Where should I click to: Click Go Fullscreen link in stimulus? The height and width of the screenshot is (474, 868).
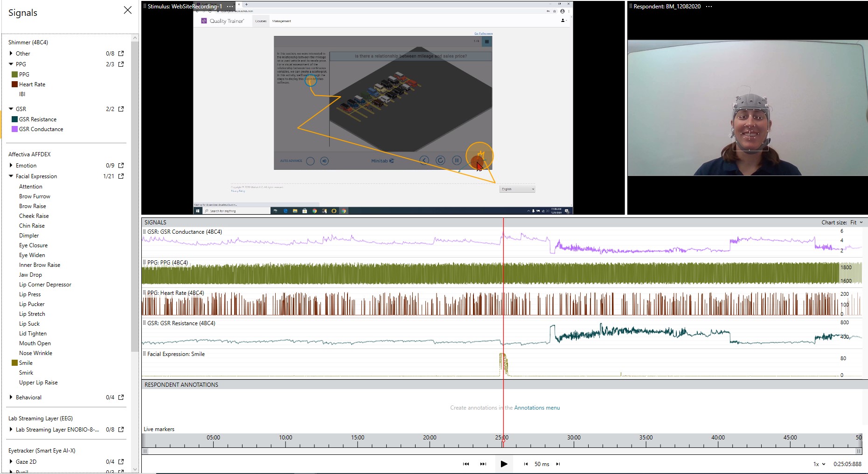[x=483, y=34]
